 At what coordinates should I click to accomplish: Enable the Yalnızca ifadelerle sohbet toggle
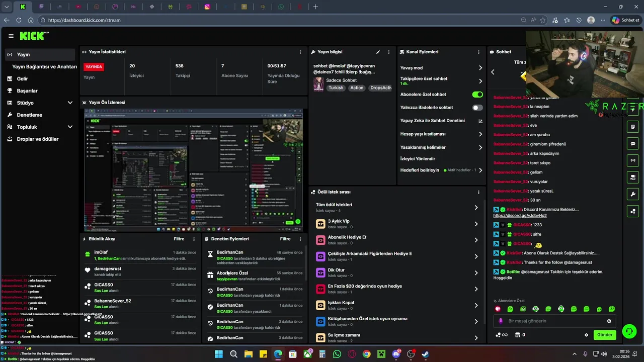[x=477, y=108]
